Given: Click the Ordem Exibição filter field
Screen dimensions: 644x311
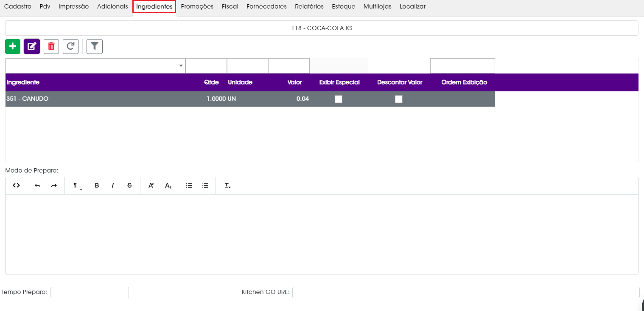Looking at the screenshot, I should click(x=462, y=66).
